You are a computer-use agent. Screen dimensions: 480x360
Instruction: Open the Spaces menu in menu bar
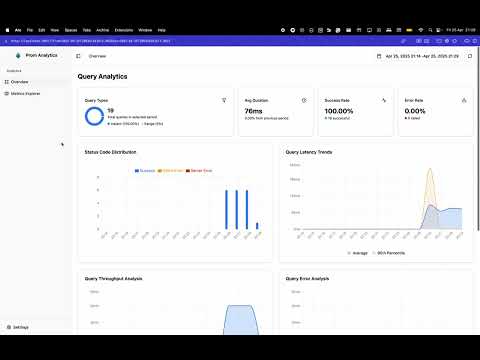coord(71,30)
